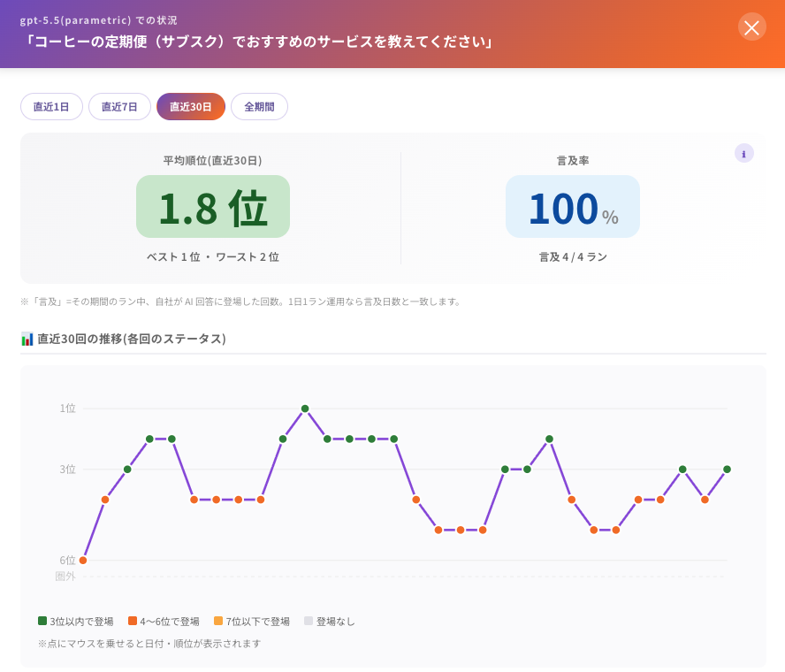Click the gray 登場なし legend swatch
The width and height of the screenshot is (785, 672).
[x=309, y=621]
